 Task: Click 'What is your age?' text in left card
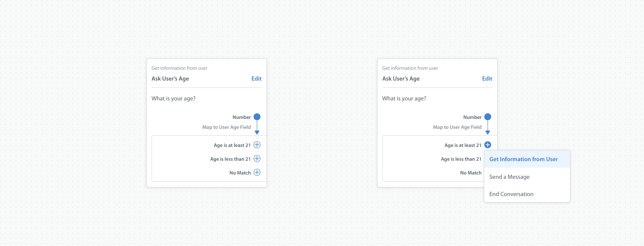click(173, 99)
